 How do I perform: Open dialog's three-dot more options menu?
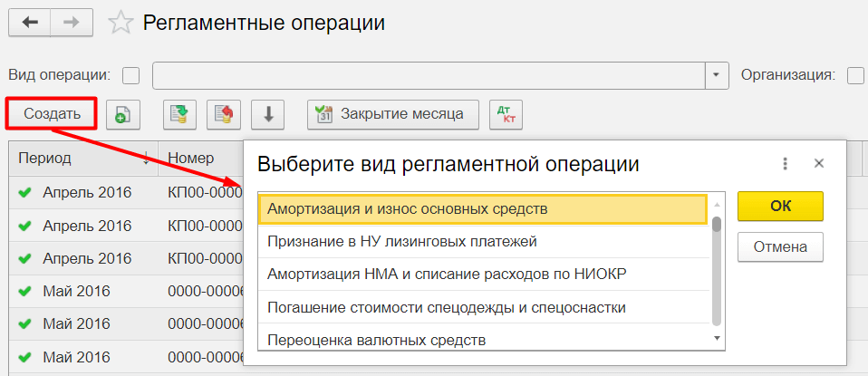click(785, 164)
